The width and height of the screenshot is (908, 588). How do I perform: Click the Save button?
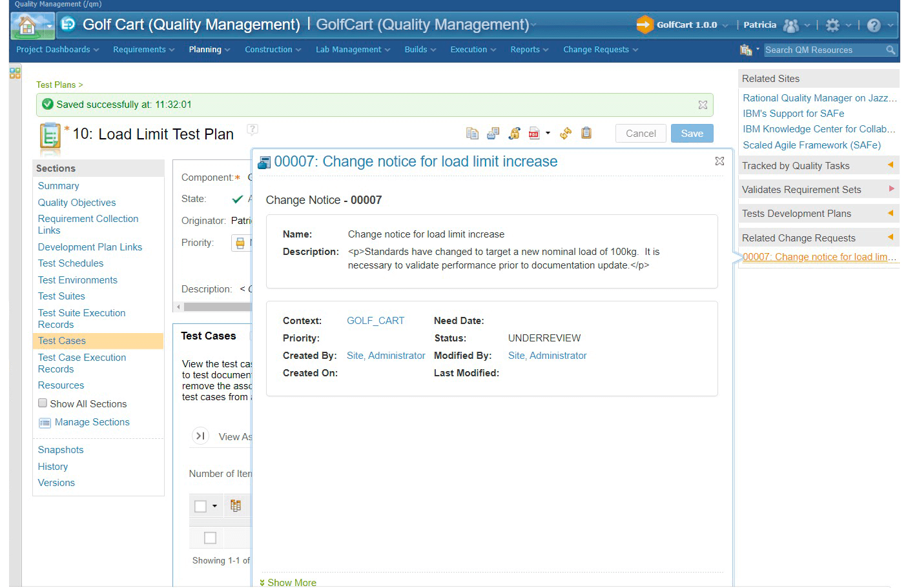pyautogui.click(x=692, y=133)
